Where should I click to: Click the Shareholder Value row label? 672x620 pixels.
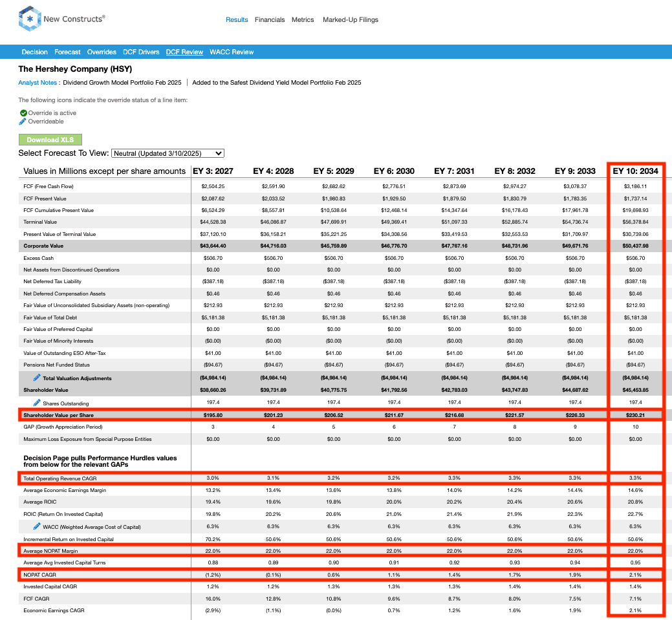(46, 390)
